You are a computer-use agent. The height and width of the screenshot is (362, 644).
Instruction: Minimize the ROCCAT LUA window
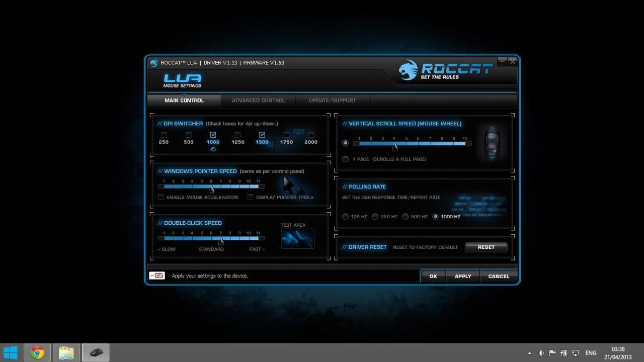[x=502, y=61]
